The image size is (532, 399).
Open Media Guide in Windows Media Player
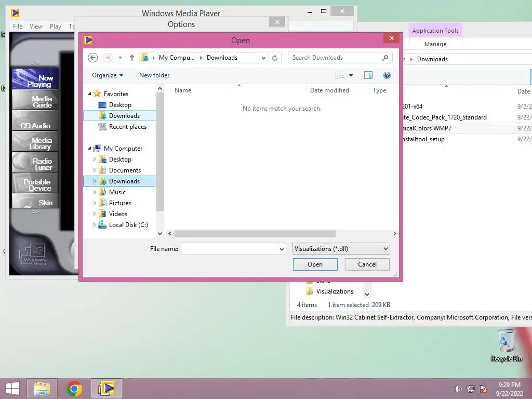tap(35, 100)
